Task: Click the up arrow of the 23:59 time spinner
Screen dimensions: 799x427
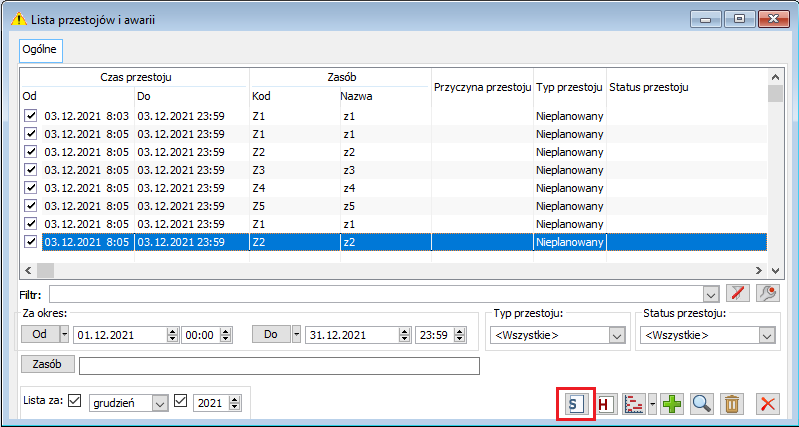Action: coord(460,331)
